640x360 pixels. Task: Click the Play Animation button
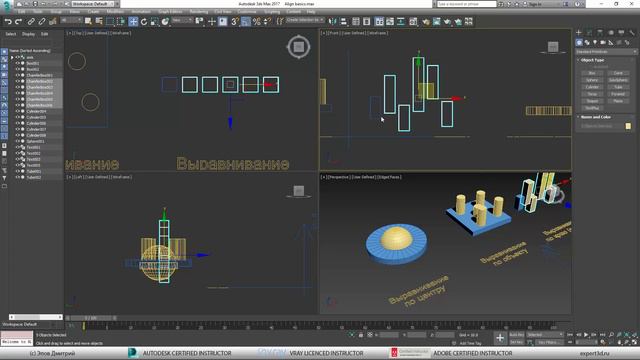pyautogui.click(x=586, y=335)
